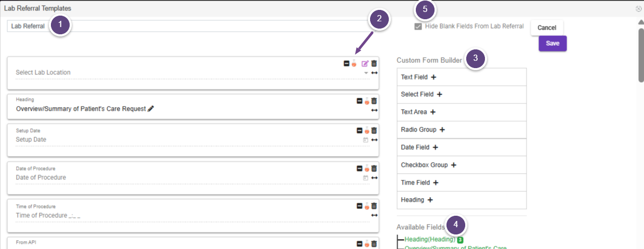The height and width of the screenshot is (249, 644).
Task: Click Heading(Heading) in Available Fields tree
Action: click(430, 240)
